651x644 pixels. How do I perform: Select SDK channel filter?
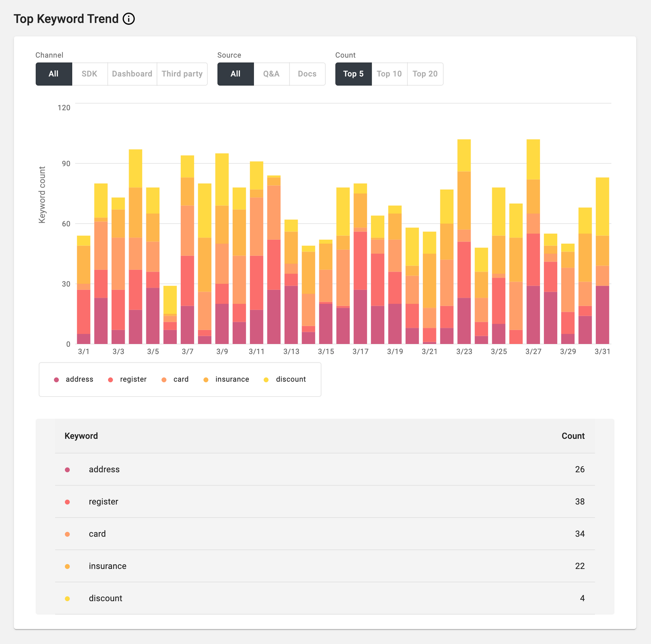tap(89, 74)
